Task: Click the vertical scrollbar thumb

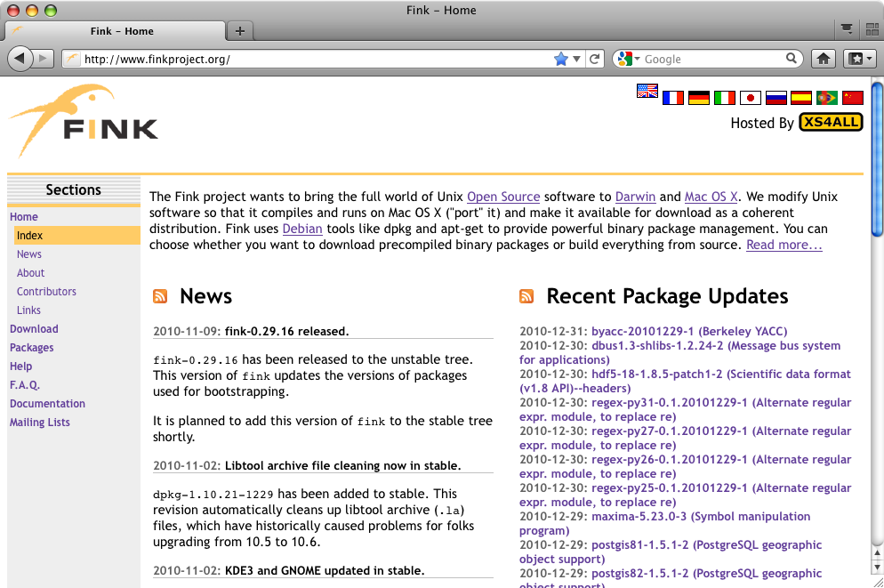Action: point(877,159)
